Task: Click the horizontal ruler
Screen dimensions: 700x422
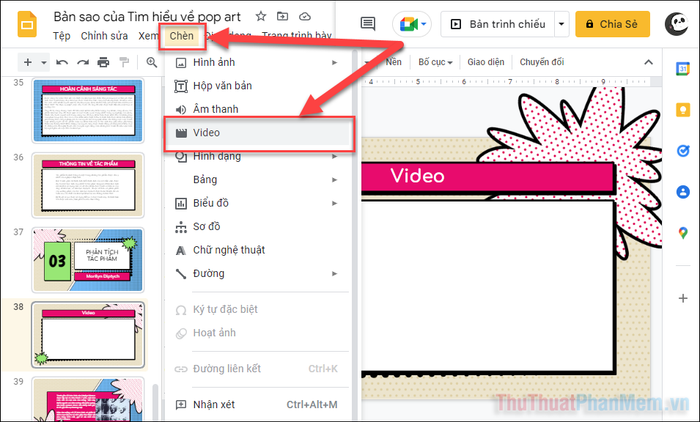Action: pos(505,82)
